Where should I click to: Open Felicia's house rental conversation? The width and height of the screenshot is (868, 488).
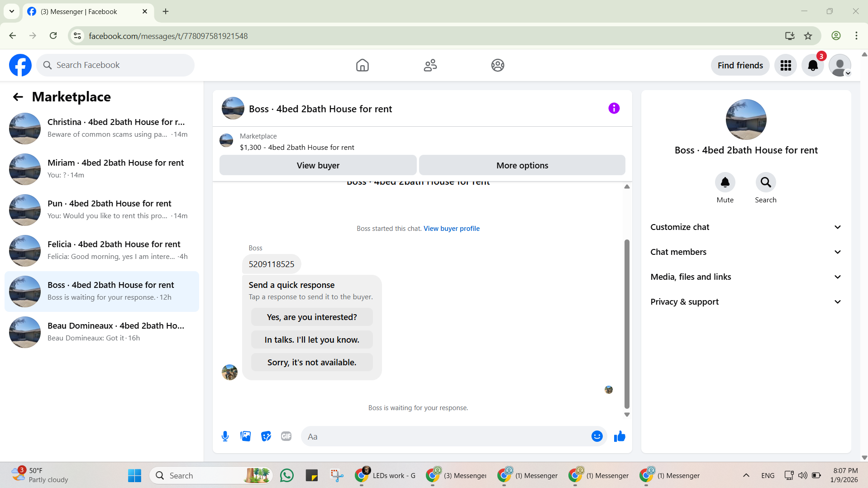(102, 250)
